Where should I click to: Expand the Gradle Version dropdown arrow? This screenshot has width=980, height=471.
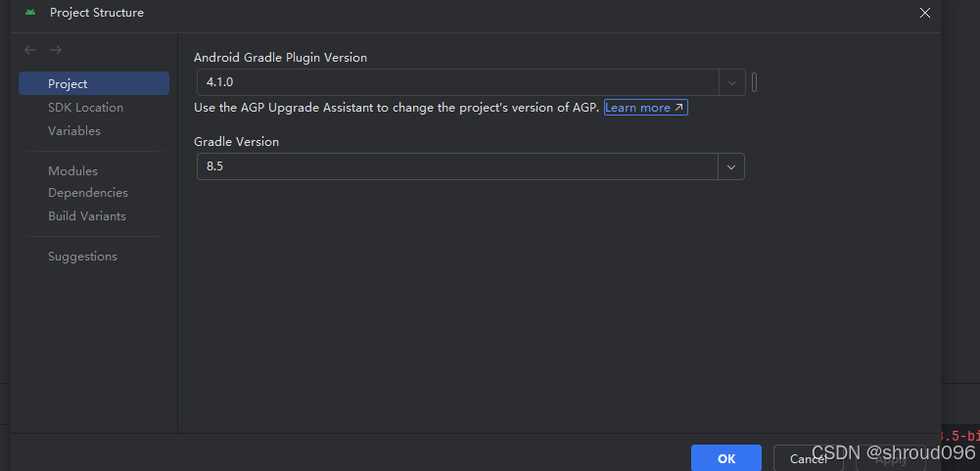731,167
